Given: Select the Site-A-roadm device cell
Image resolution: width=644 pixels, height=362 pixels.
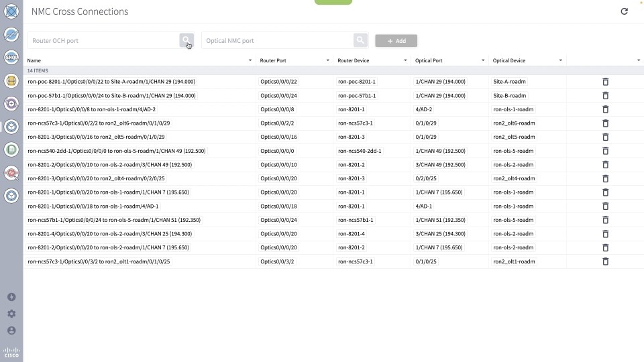Looking at the screenshot, I should [x=509, y=82].
